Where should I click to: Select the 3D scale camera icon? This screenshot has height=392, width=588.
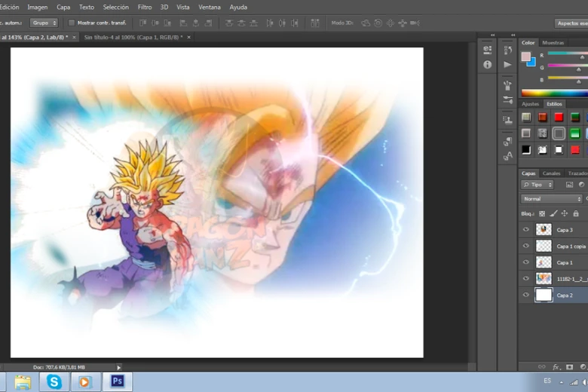[415, 23]
